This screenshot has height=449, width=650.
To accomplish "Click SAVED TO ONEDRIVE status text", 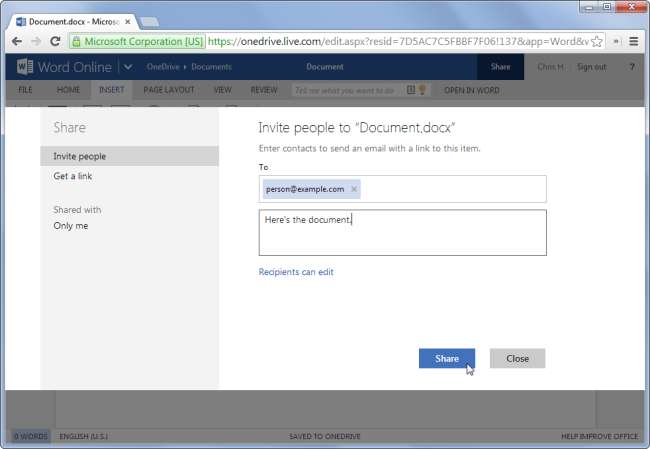I will 325,436.
